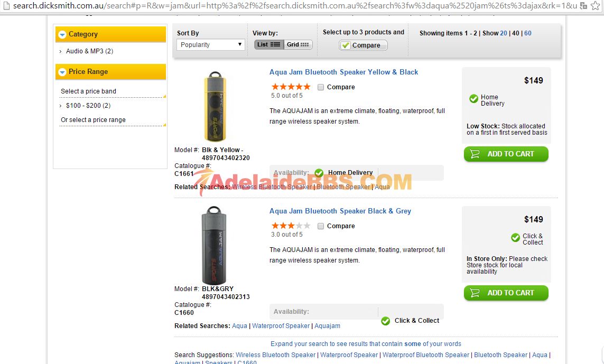Click the cart icon for Yellow & Black speaker

click(x=475, y=154)
